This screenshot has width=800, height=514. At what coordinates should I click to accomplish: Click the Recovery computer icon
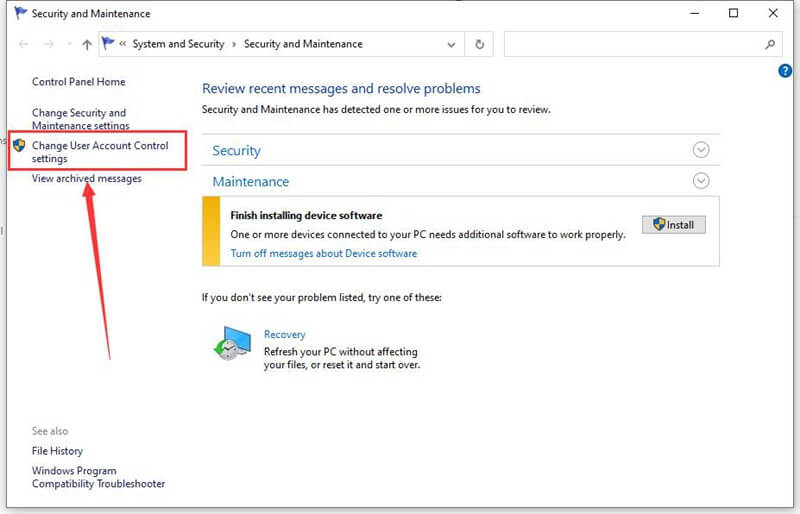pos(232,344)
